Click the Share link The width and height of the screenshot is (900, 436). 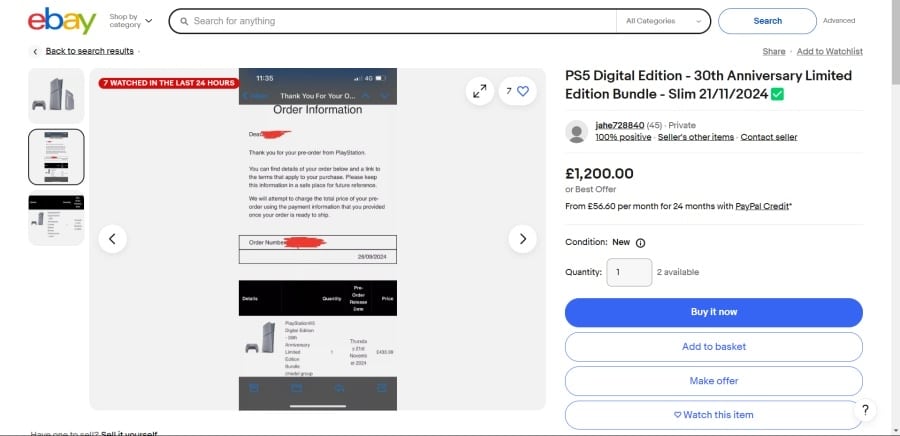click(774, 52)
